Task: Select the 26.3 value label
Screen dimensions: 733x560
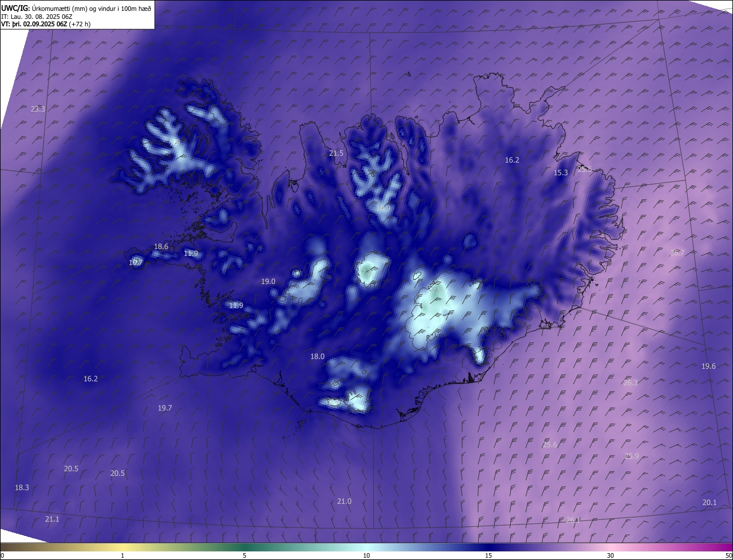Action: (630, 382)
